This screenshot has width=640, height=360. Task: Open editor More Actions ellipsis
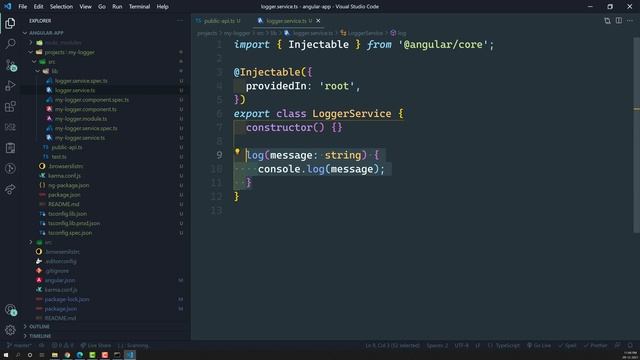coord(630,20)
